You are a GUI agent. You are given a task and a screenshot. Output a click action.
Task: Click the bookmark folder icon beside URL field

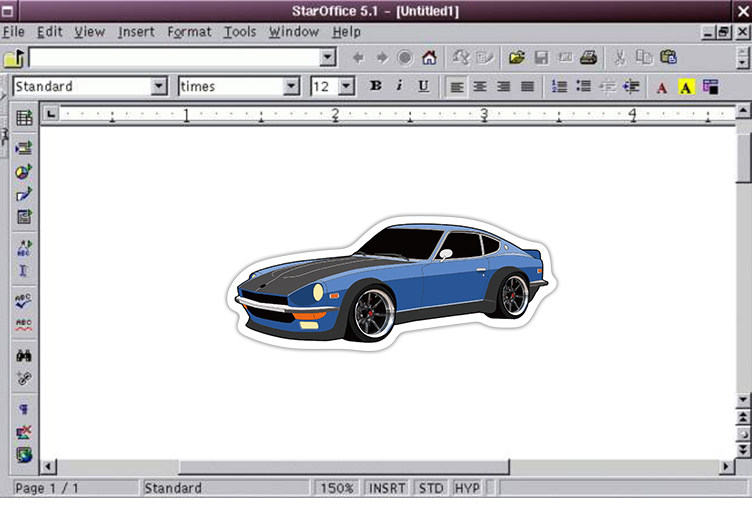coord(13,58)
